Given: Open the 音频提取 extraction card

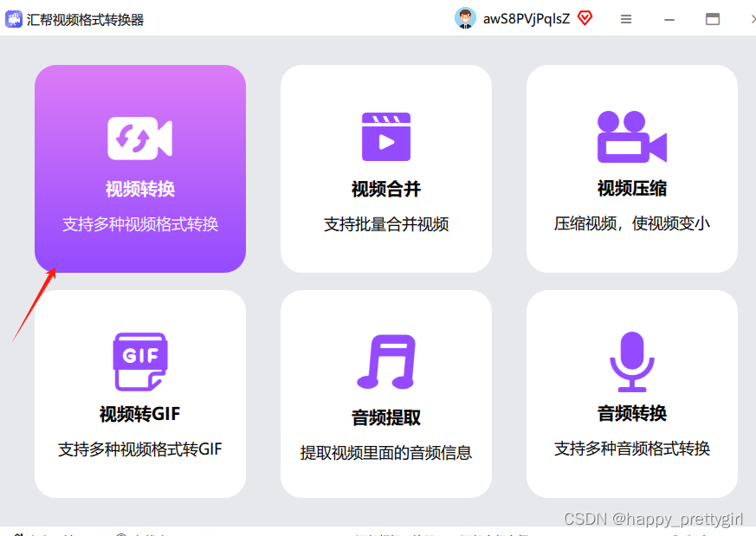Looking at the screenshot, I should pos(385,394).
